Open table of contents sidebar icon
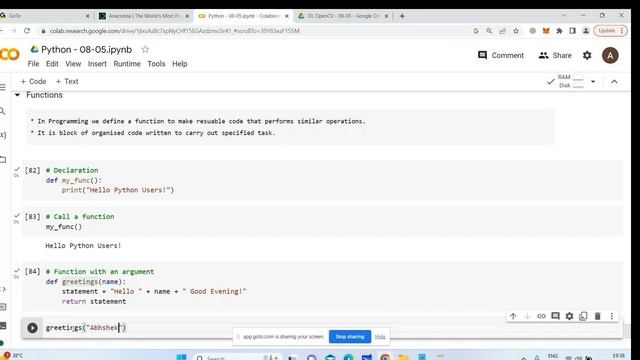 [x=3, y=87]
